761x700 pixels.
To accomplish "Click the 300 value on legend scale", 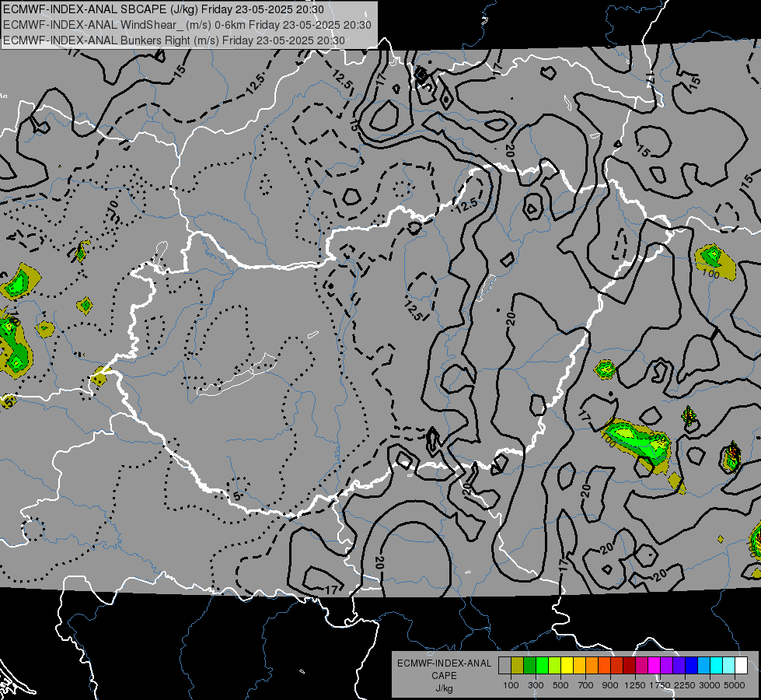I will point(536,685).
